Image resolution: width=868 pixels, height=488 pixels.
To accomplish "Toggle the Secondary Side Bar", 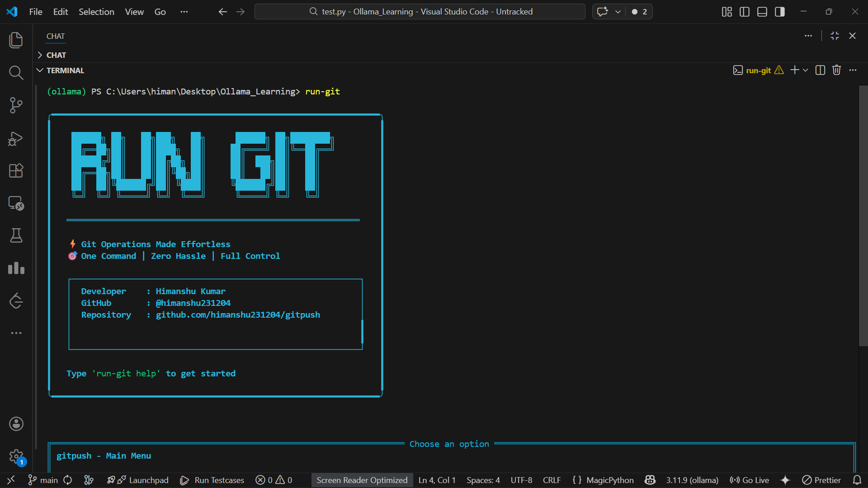I will click(x=780, y=12).
